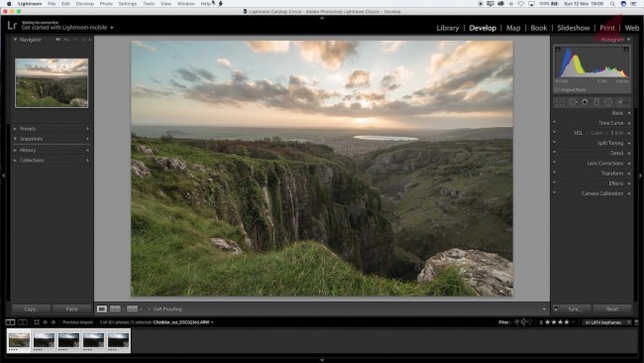Click the Reset button
This screenshot has width=644, height=363.
[x=612, y=309]
